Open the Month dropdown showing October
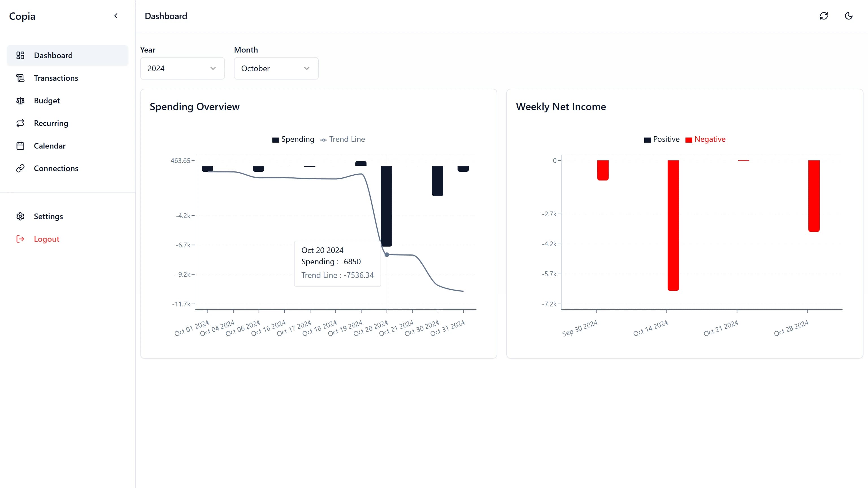The image size is (868, 488). (x=276, y=68)
